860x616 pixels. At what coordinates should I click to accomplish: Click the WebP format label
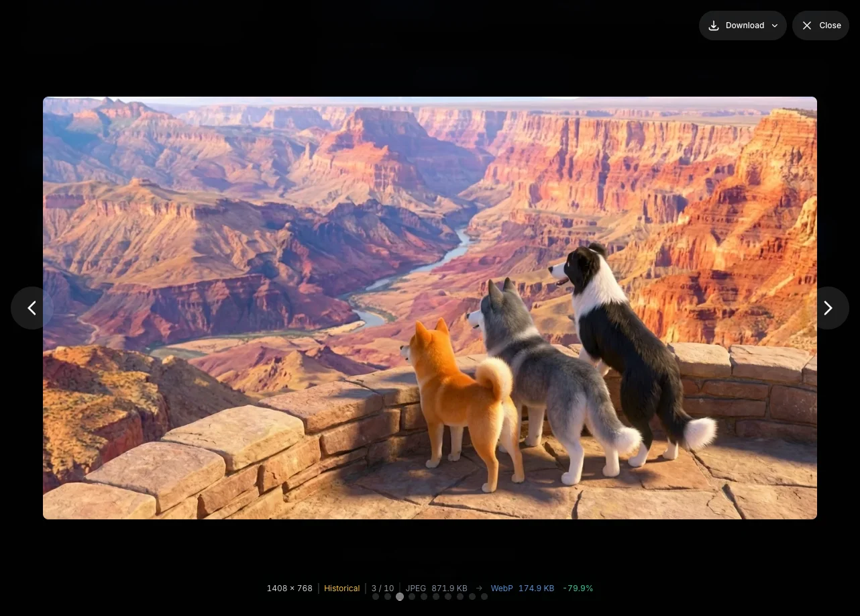[501, 588]
